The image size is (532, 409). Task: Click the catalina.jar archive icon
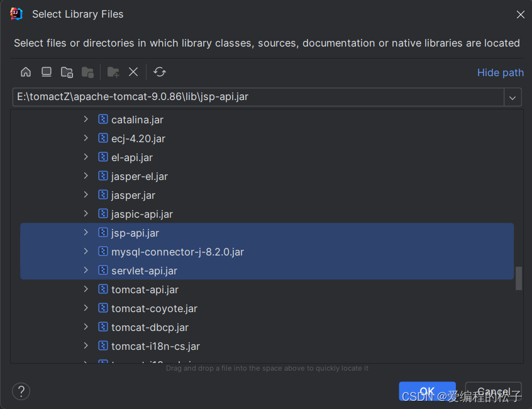tap(103, 119)
